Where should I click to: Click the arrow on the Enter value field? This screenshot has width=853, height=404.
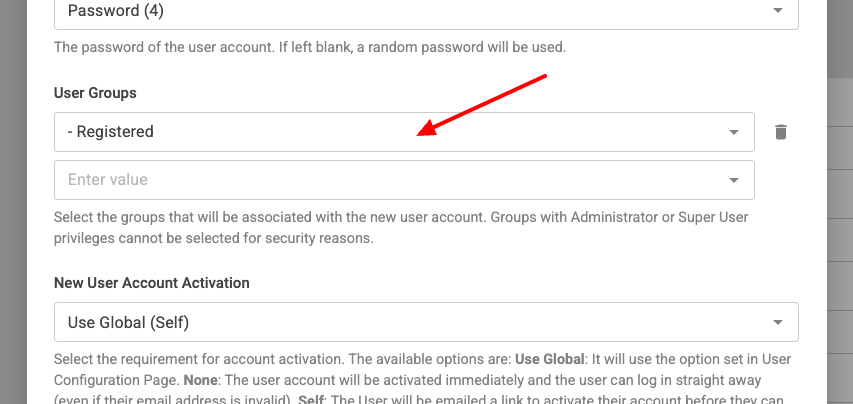click(x=734, y=180)
